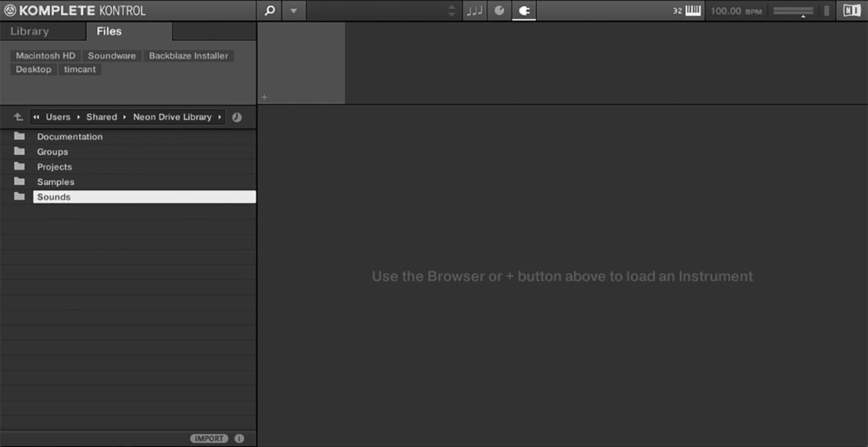The height and width of the screenshot is (447, 868).
Task: Open recent locations clock icon
Action: [x=237, y=117]
